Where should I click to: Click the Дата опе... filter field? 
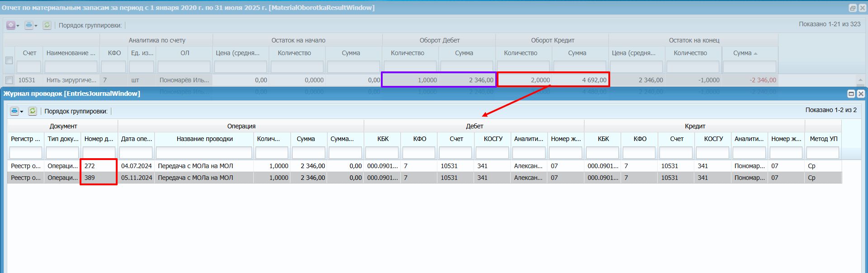(136, 153)
